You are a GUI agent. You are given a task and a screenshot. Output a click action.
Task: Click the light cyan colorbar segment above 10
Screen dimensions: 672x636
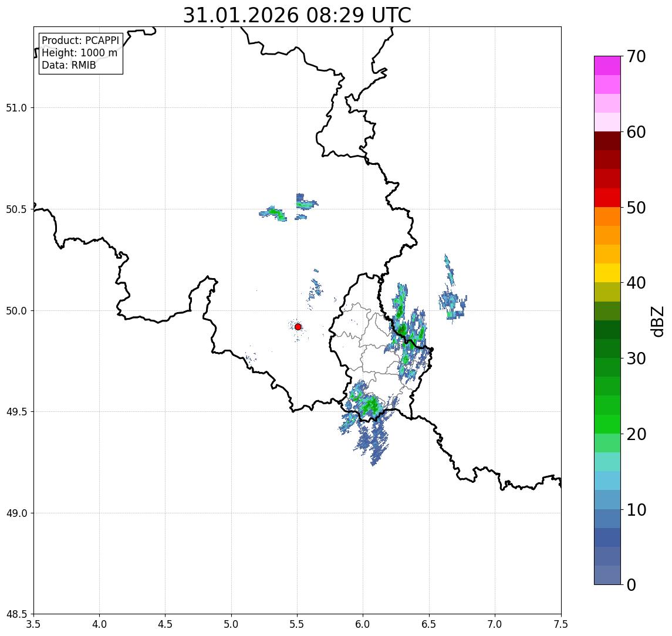(607, 481)
